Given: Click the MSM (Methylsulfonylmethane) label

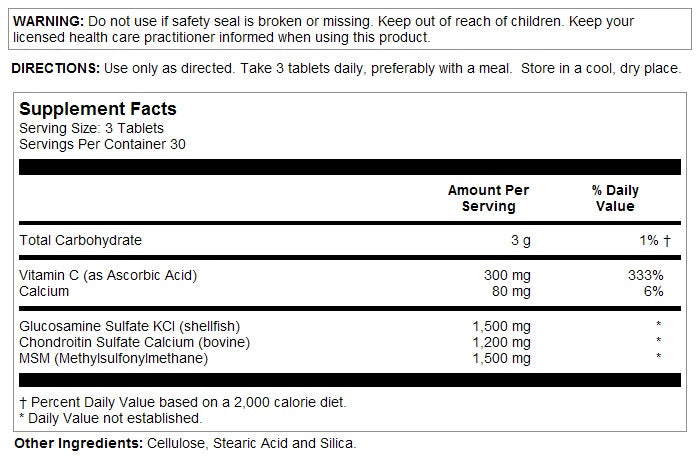Looking at the screenshot, I should coord(113,357).
